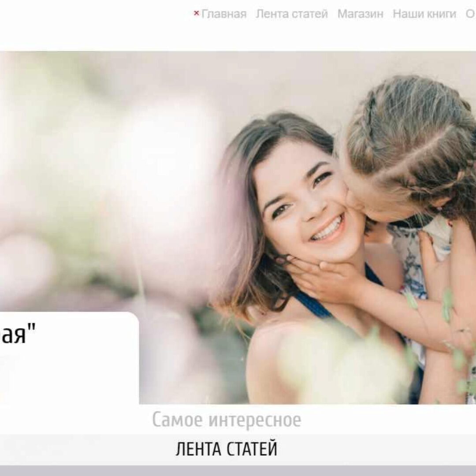
Task: Click the gray strip below ЛЕНТА СТАТЕЙ
Action: pos(238,471)
